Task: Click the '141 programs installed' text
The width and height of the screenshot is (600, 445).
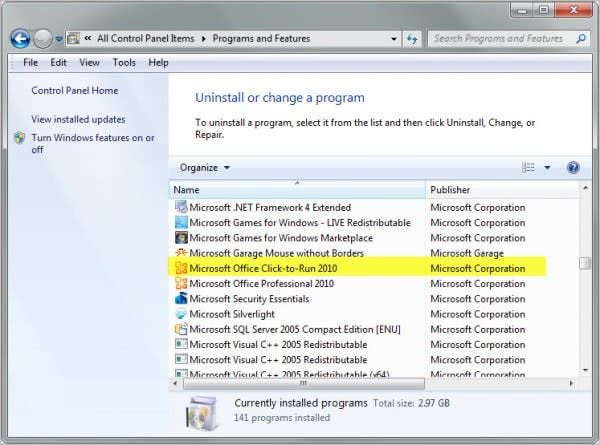Action: point(282,417)
